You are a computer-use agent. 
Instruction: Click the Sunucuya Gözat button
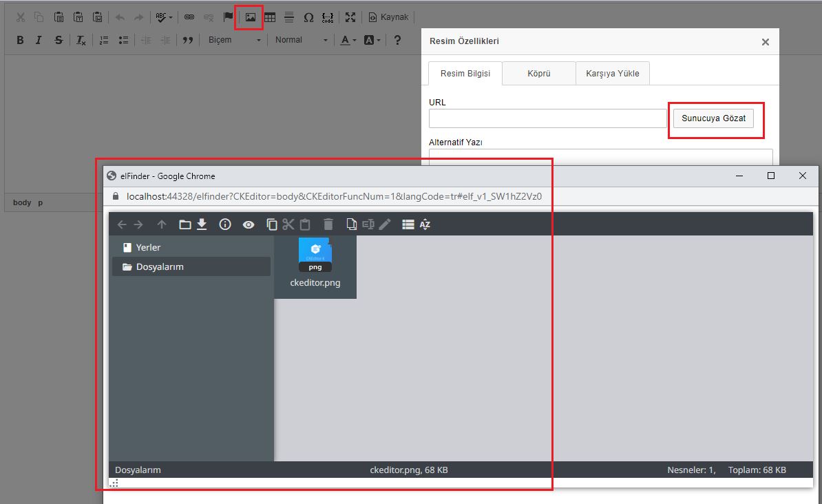tap(713, 118)
